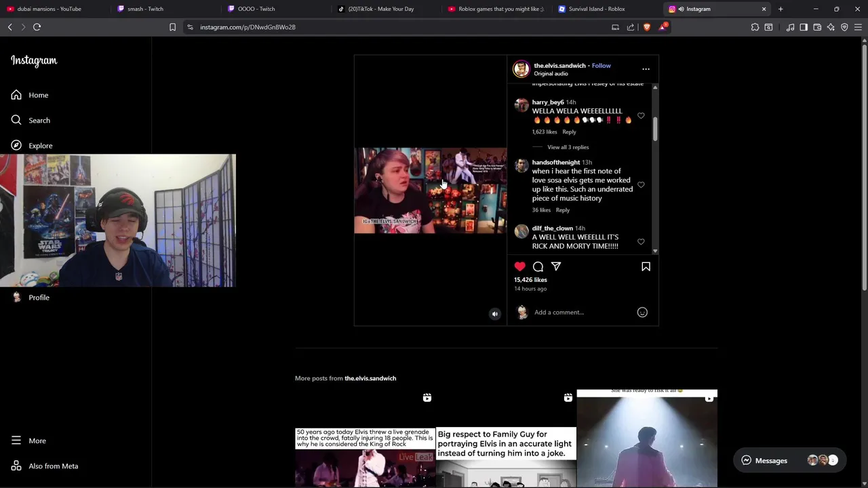Screen dimensions: 868x488
Task: Open the Family Guy Elvis post thumbnail
Action: coord(506,439)
